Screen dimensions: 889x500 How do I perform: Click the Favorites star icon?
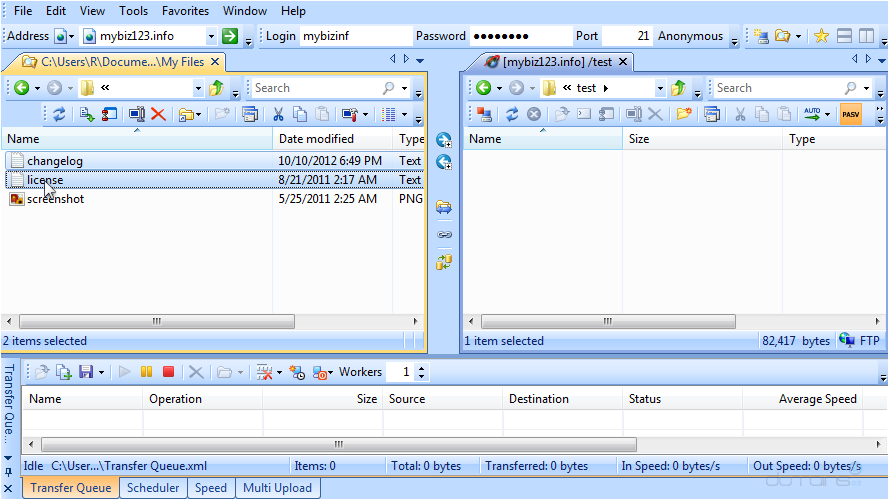pos(821,36)
